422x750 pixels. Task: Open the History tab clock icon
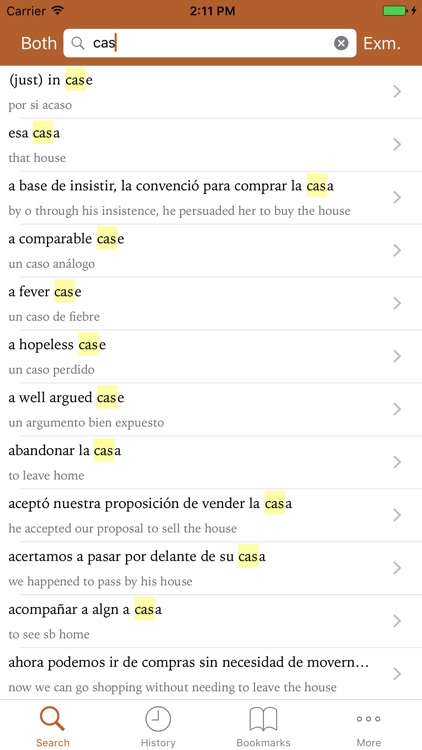point(158,719)
